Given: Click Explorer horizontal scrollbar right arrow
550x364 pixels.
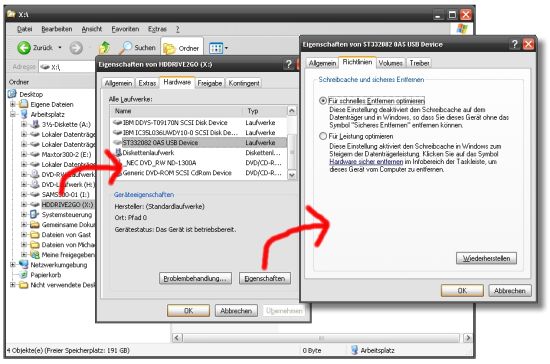Looking at the screenshot, I should click(467, 338).
